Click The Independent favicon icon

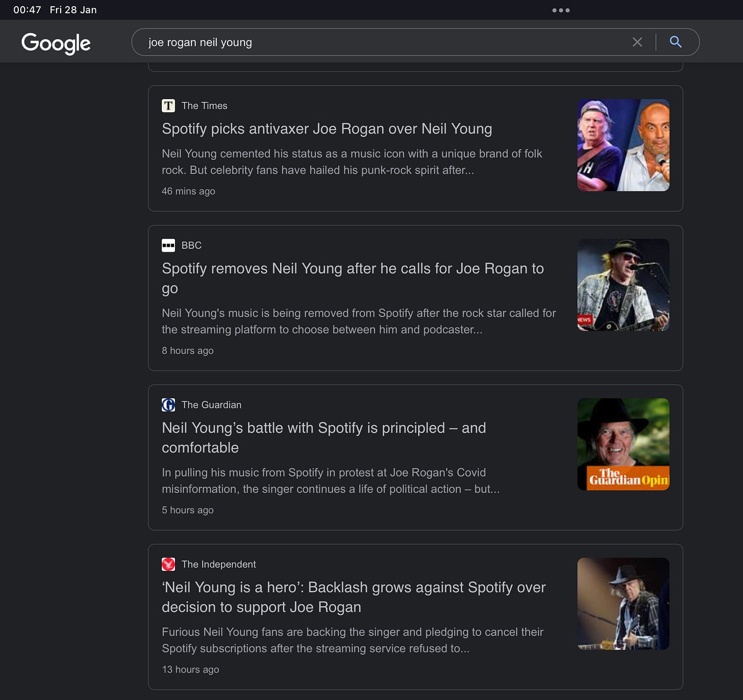click(x=168, y=564)
